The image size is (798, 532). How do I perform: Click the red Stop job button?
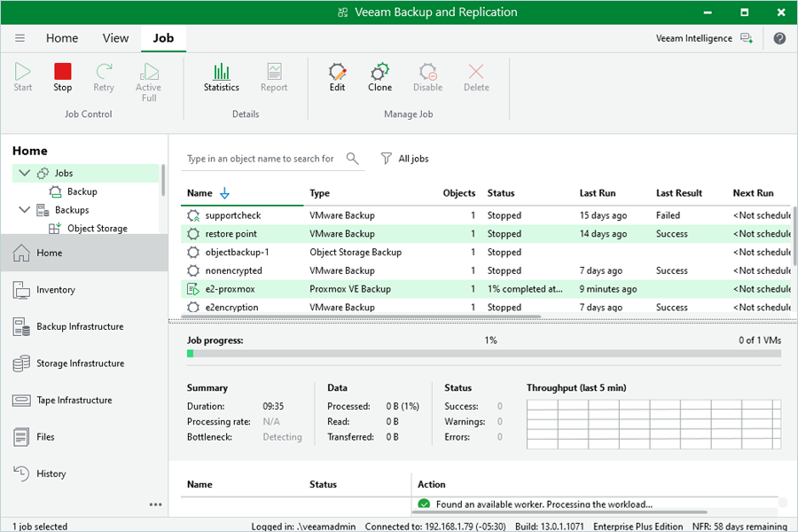click(x=62, y=76)
